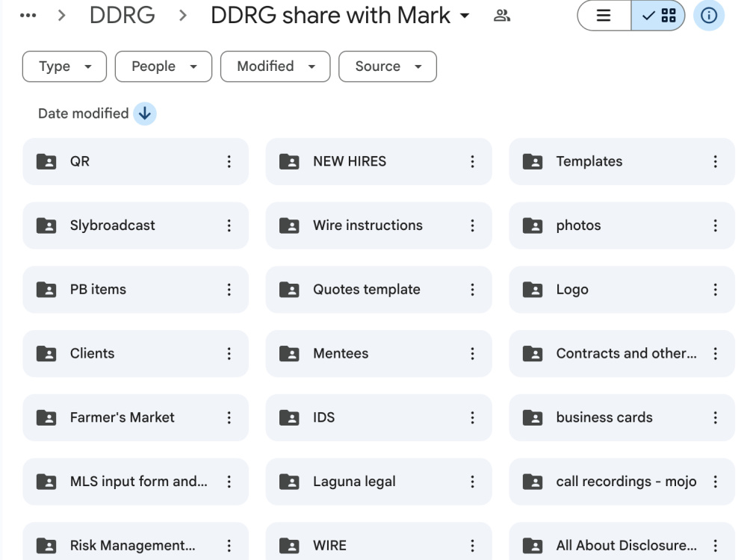Select the QR folder

(136, 161)
